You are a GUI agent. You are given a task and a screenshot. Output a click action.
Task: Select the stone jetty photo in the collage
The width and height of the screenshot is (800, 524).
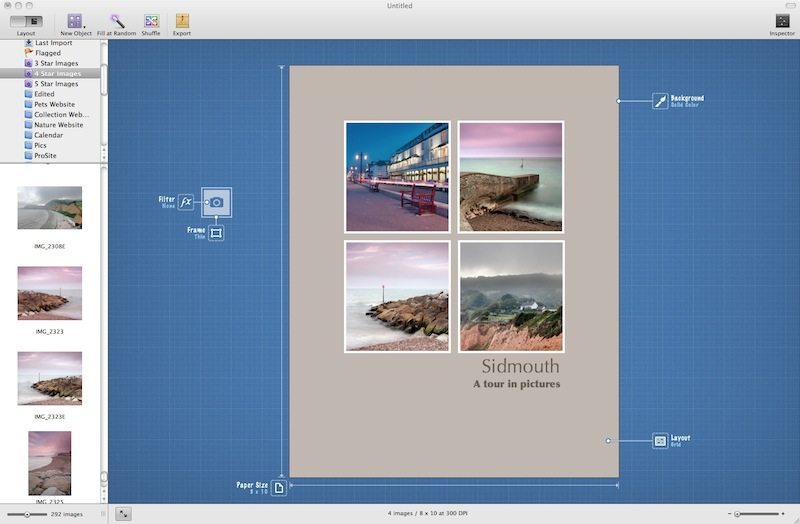(511, 177)
